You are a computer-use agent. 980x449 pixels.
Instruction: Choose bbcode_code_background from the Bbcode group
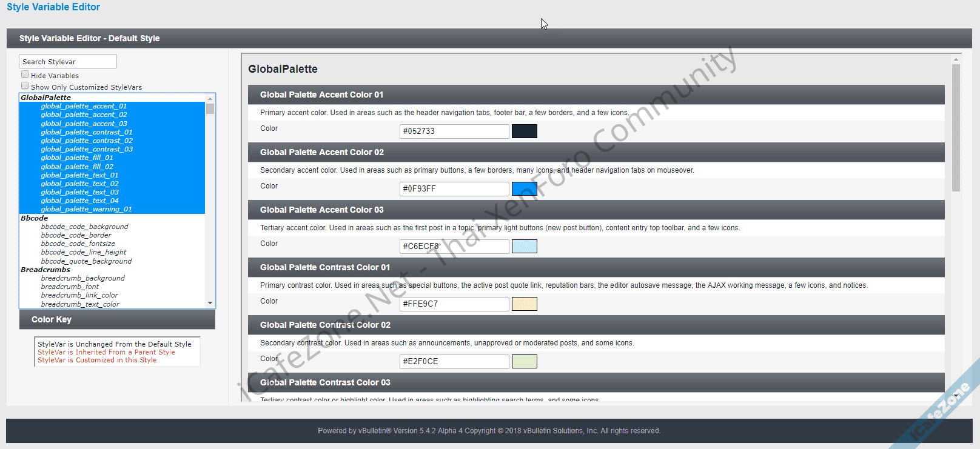click(84, 227)
